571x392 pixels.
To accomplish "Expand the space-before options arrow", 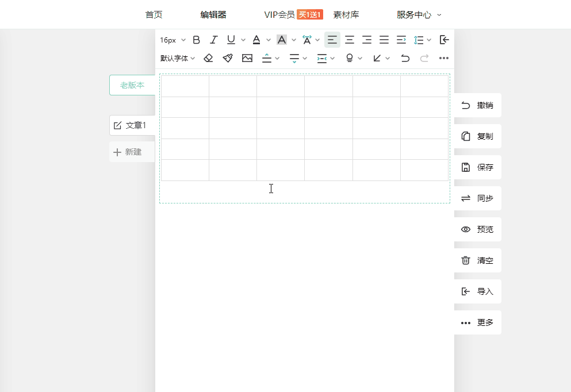I will 277,58.
